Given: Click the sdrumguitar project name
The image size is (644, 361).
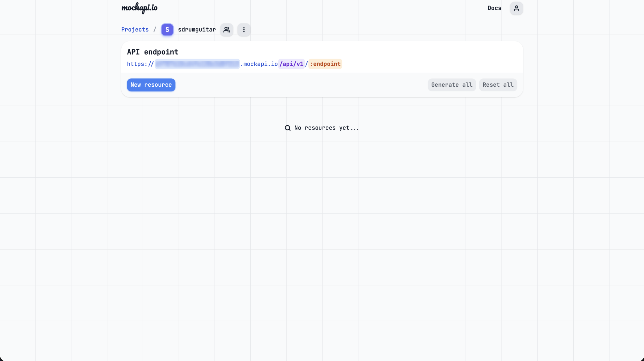Looking at the screenshot, I should click(x=197, y=30).
